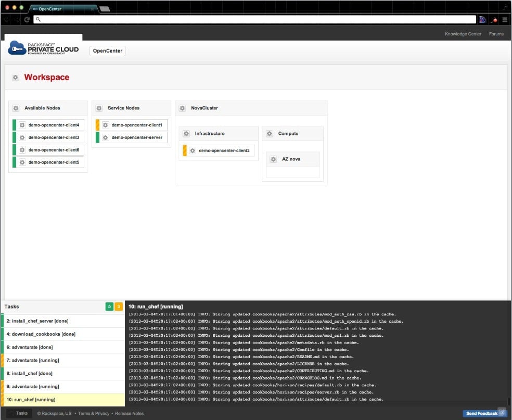Click the Rackspace Private Cloud logo
512x420 pixels.
43,48
